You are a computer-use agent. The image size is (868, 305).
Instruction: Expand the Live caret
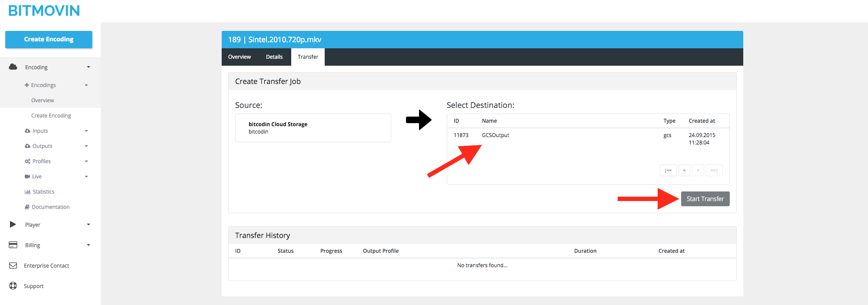coord(86,177)
